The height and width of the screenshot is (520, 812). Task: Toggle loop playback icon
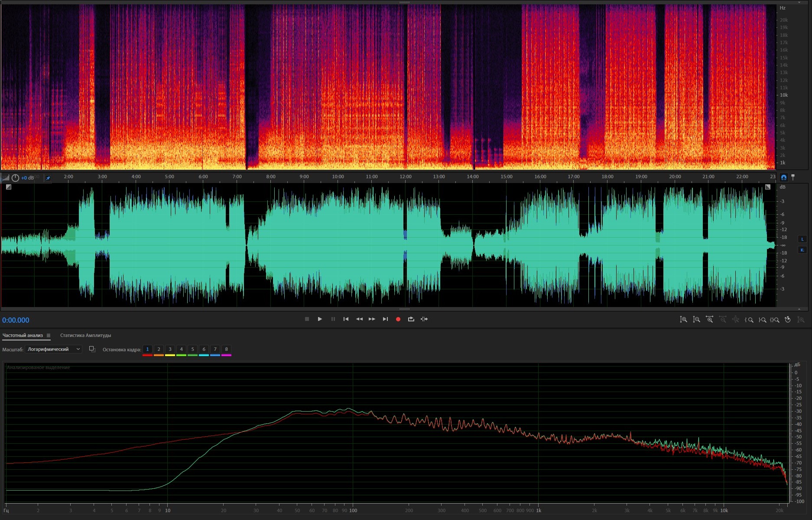[411, 319]
